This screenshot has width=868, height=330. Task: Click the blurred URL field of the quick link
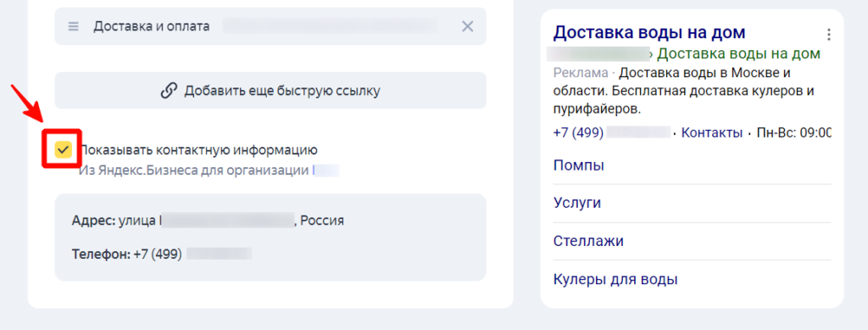tap(331, 26)
